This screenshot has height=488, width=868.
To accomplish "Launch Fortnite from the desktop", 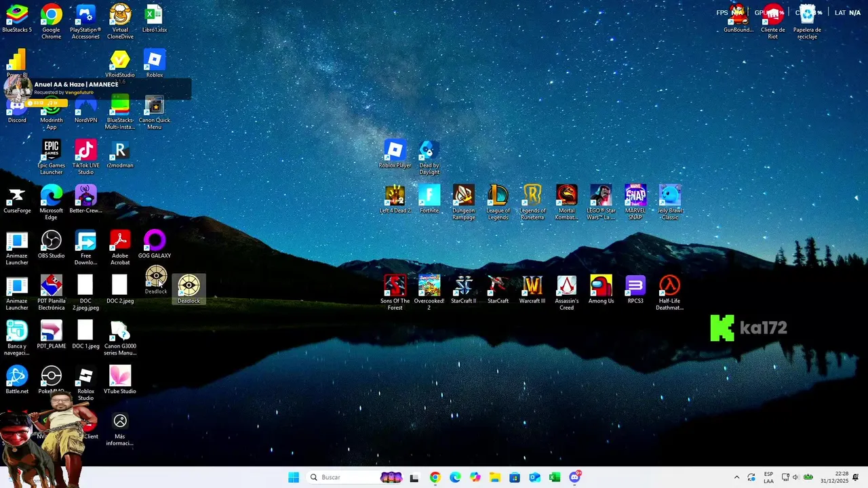I will 429,200.
